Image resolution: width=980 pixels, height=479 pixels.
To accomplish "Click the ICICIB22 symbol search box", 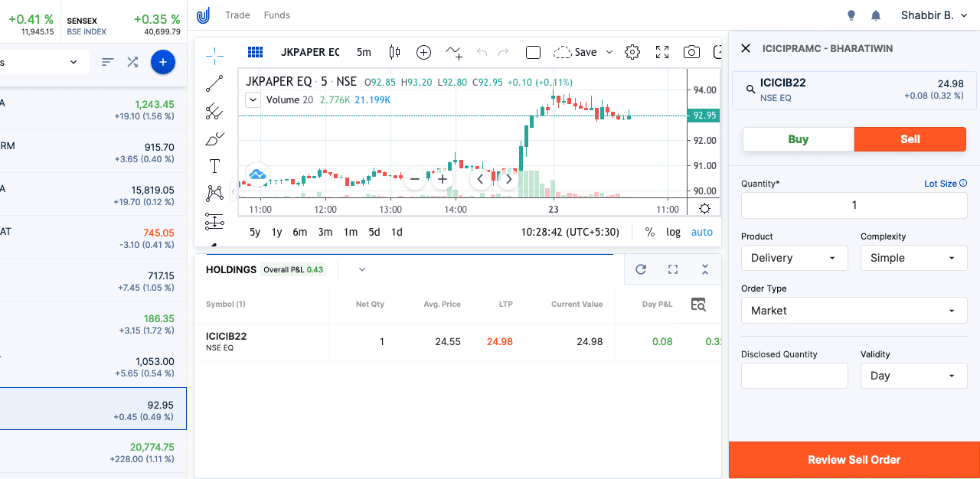I will point(854,90).
